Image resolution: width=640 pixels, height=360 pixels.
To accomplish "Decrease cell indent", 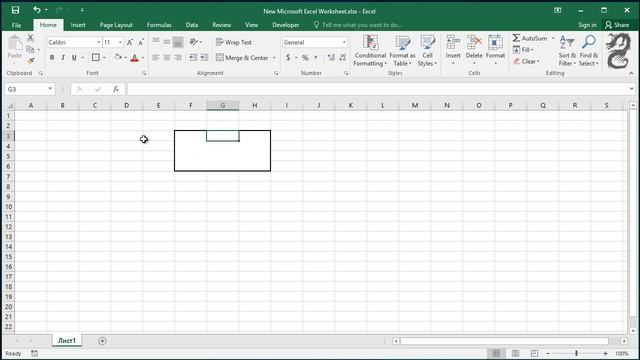I will point(193,58).
